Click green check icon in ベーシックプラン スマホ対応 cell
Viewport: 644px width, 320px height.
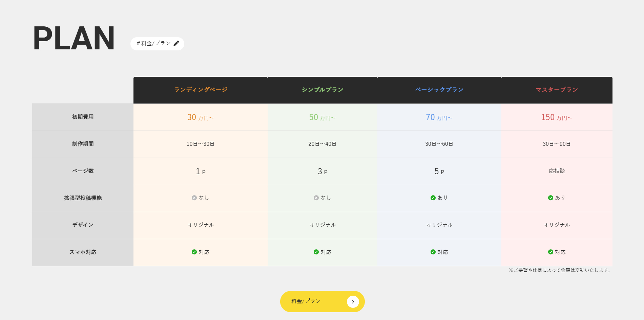point(433,252)
